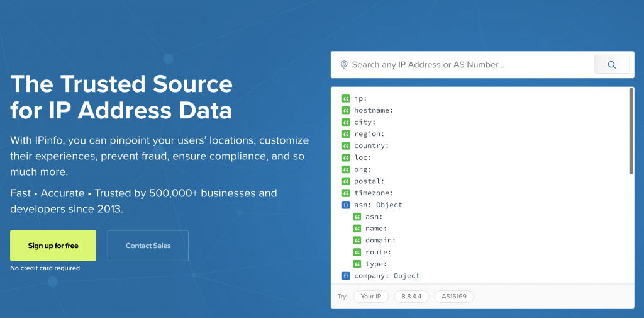This screenshot has height=318, width=644.
Task: Select the domain: field text
Action: [380, 241]
